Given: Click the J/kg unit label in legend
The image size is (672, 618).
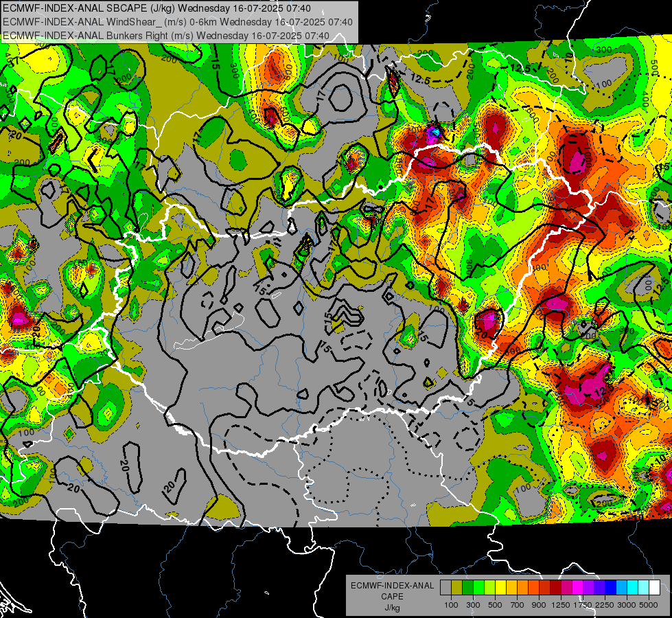Looking at the screenshot, I should click(392, 608).
